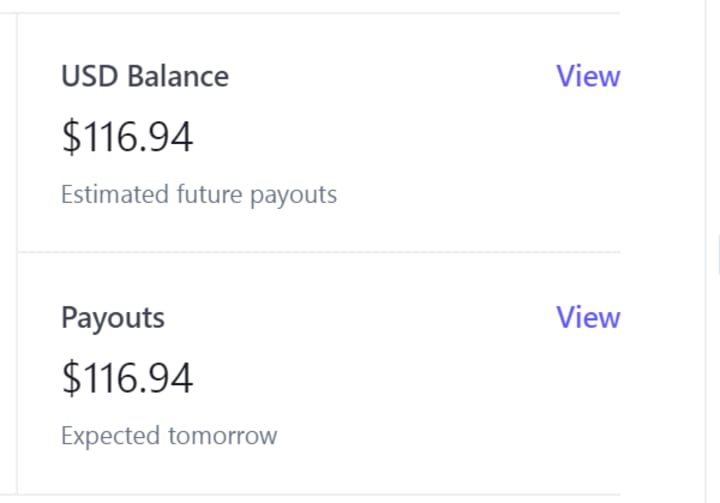Image resolution: width=720 pixels, height=503 pixels.
Task: Click the divider line between Balance and Payouts
Action: (318, 252)
